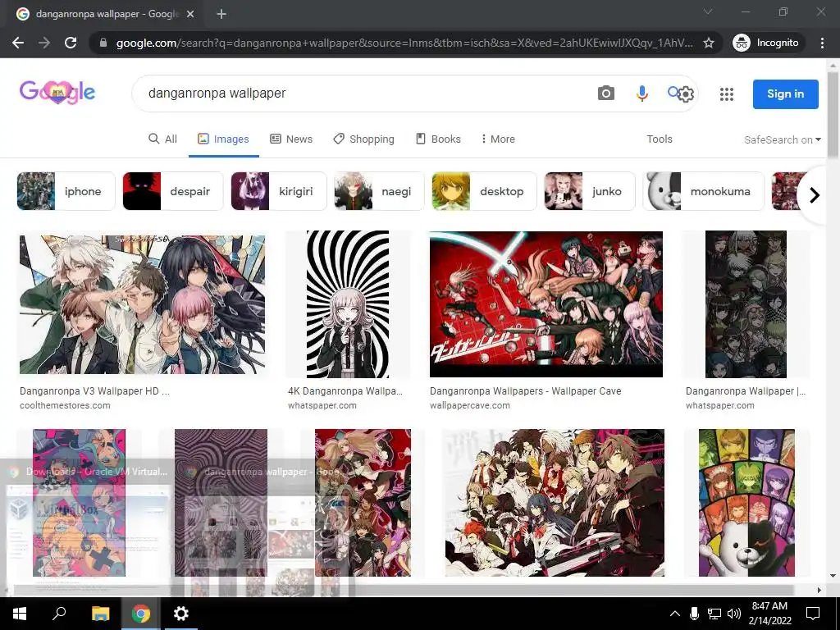Click the Chrome taskbar icon
840x630 pixels.
[141, 614]
